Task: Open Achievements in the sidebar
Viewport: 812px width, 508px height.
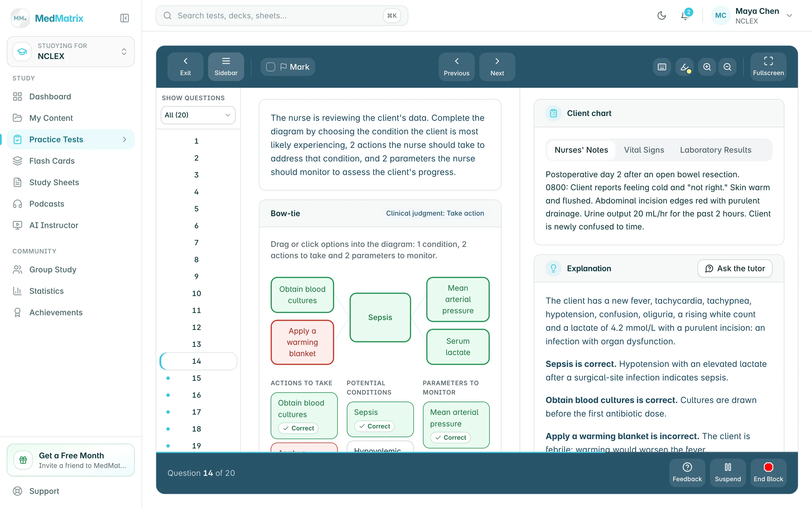Action: click(70, 312)
